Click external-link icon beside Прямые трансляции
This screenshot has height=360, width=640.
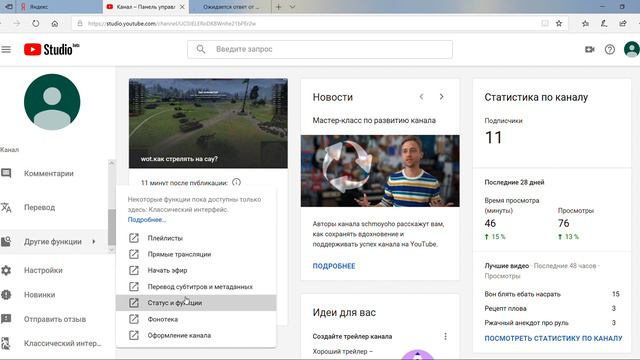tap(134, 254)
